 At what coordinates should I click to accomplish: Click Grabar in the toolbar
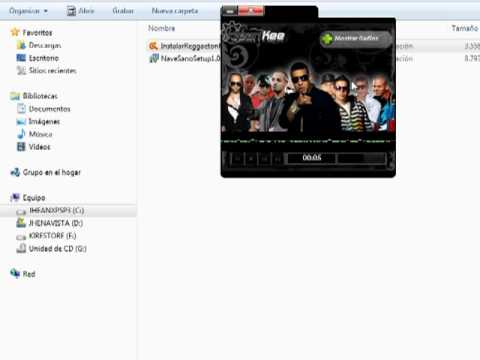pyautogui.click(x=123, y=11)
